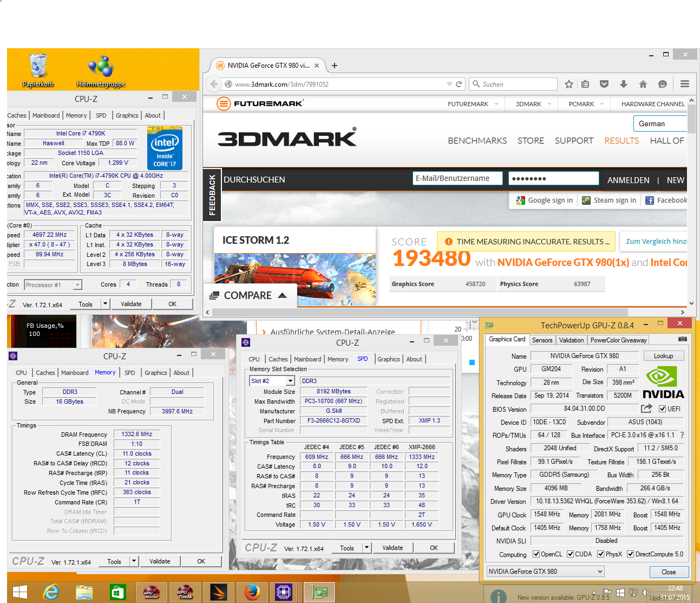This screenshot has width=700, height=603.
Task: Switch to Sensors tab in GPU-Z
Action: (x=542, y=340)
